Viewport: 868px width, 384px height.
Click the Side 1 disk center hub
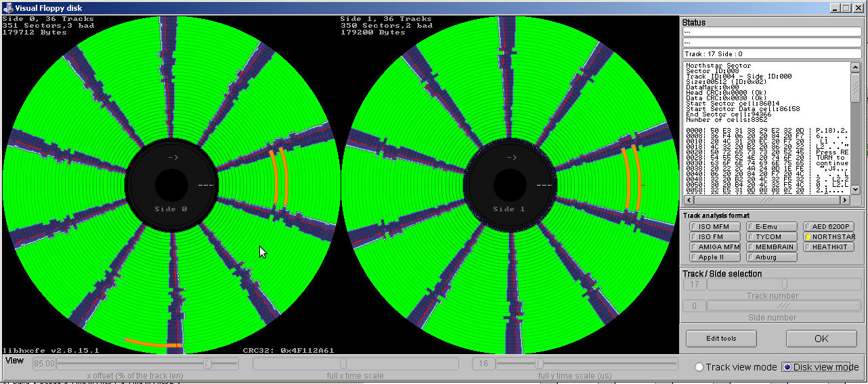click(x=510, y=184)
